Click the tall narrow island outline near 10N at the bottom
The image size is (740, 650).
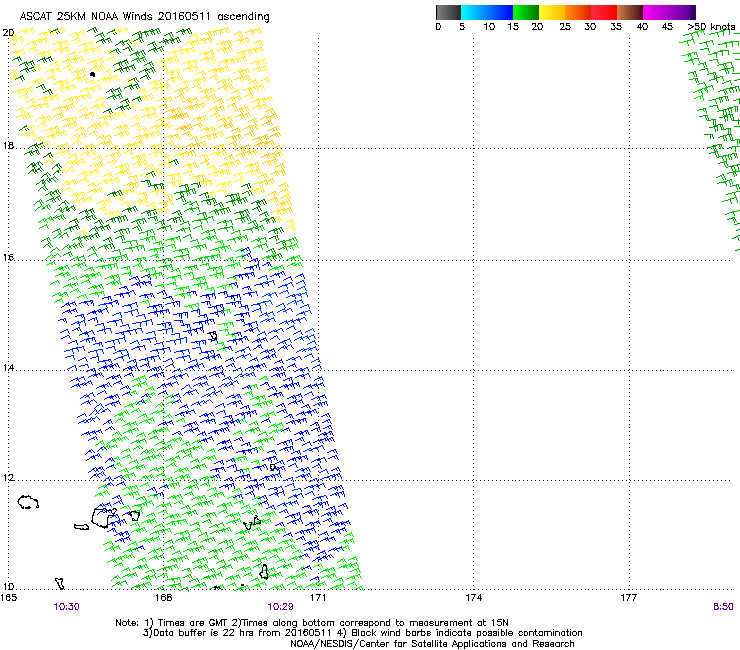pos(264,572)
